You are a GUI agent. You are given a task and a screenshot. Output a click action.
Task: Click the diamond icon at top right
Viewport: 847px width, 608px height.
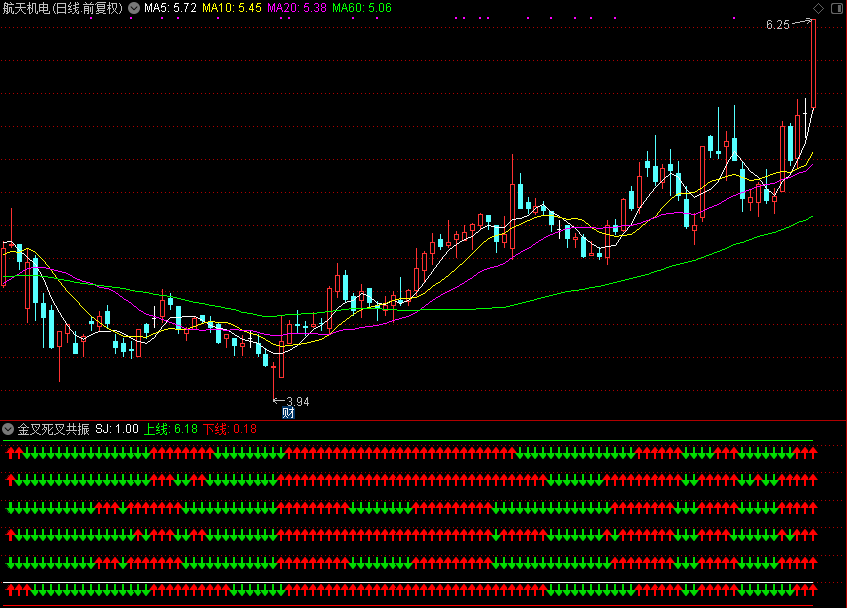pyautogui.click(x=819, y=8)
